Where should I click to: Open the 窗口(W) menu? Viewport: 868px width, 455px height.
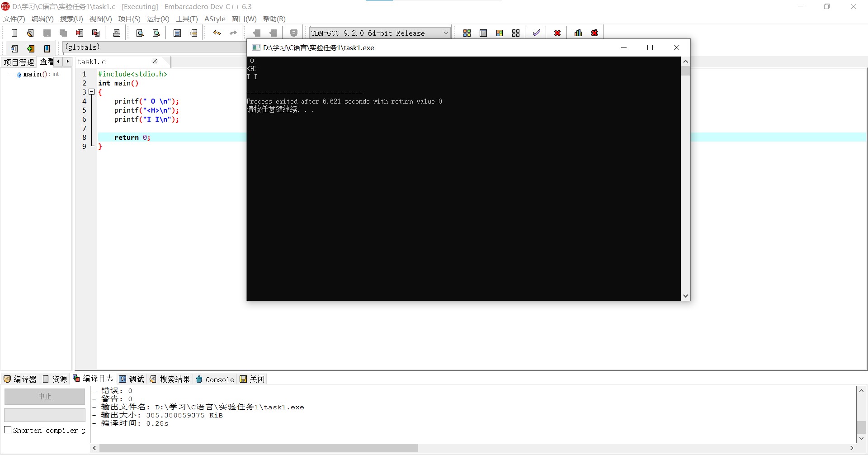coord(244,19)
